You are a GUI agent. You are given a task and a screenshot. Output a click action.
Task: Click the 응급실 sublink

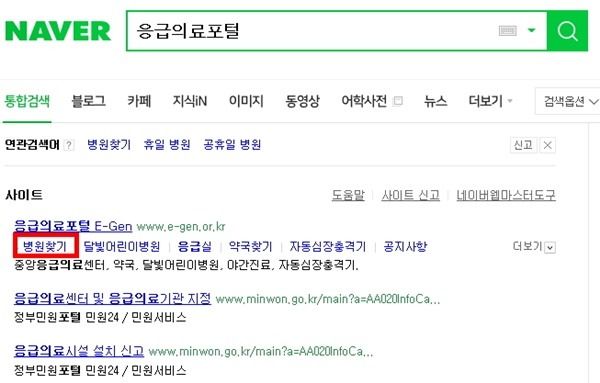tap(195, 246)
